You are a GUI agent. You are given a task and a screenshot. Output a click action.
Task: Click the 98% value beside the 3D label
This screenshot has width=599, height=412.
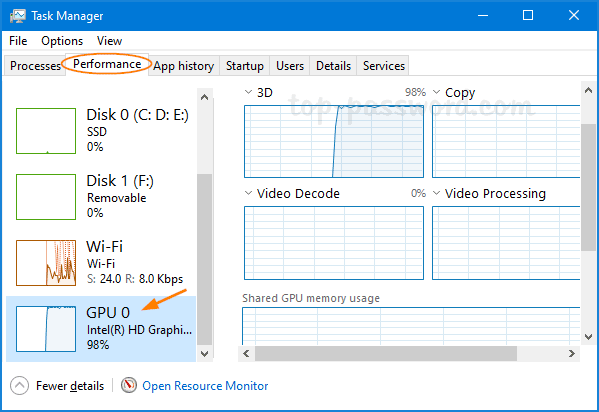(x=415, y=92)
